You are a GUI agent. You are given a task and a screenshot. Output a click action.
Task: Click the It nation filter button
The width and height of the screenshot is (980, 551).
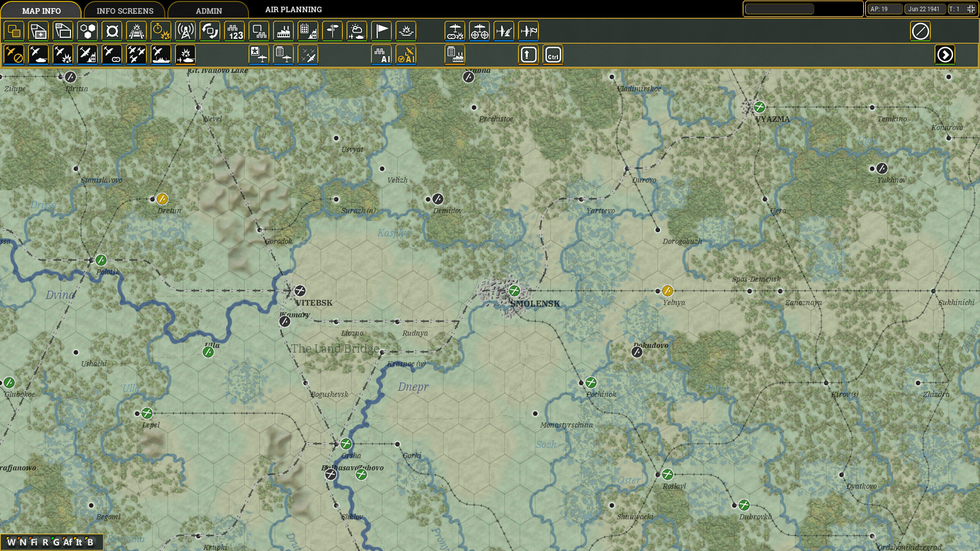click(79, 542)
